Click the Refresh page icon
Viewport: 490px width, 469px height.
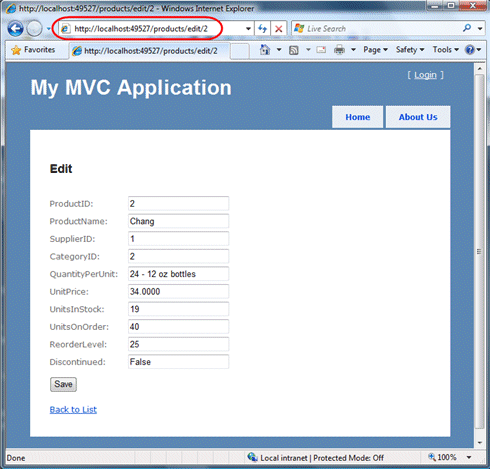coord(263,29)
